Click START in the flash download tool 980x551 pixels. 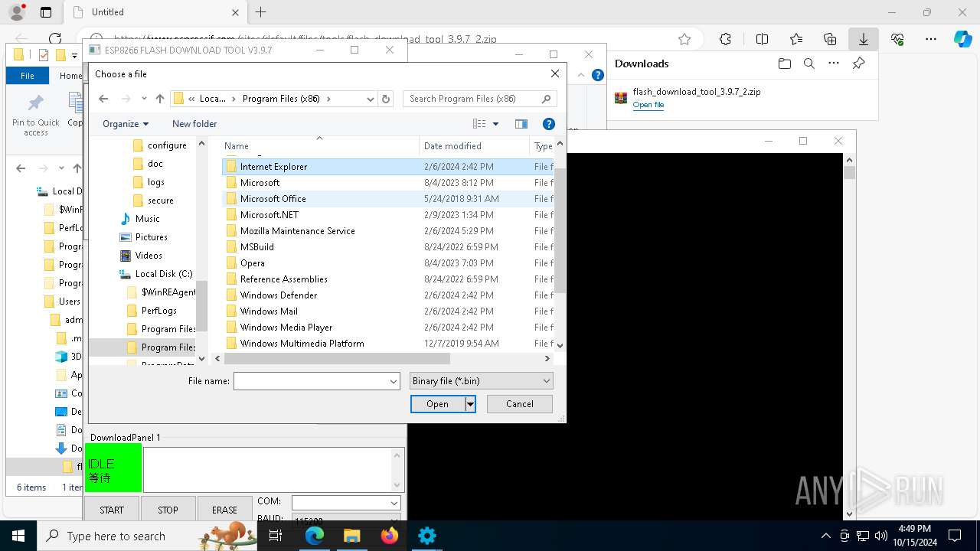click(112, 510)
